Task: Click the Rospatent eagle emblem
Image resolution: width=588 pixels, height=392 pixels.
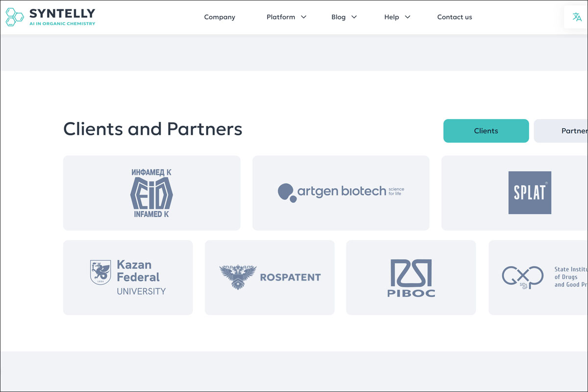Action: 238,277
